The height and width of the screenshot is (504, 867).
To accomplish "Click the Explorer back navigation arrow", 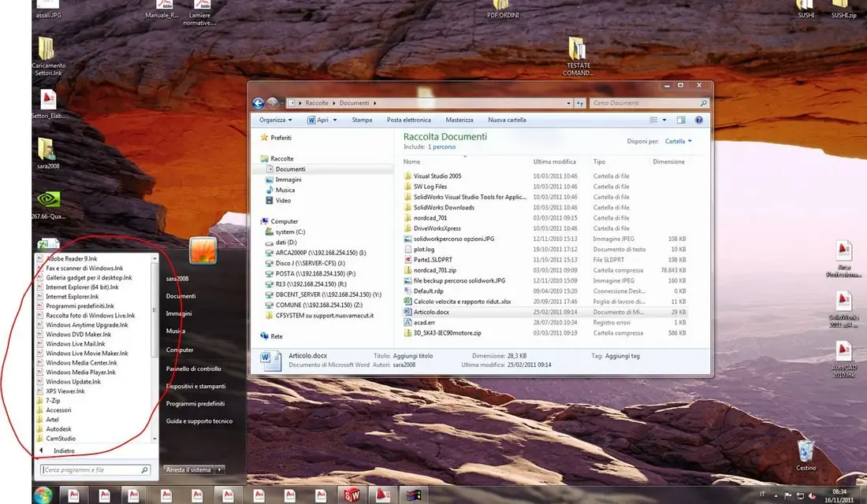I will pyautogui.click(x=258, y=103).
